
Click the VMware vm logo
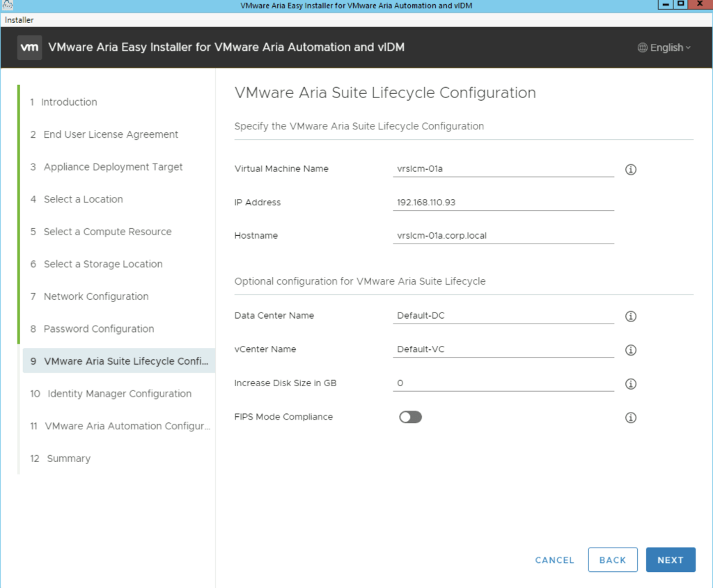[x=29, y=47]
